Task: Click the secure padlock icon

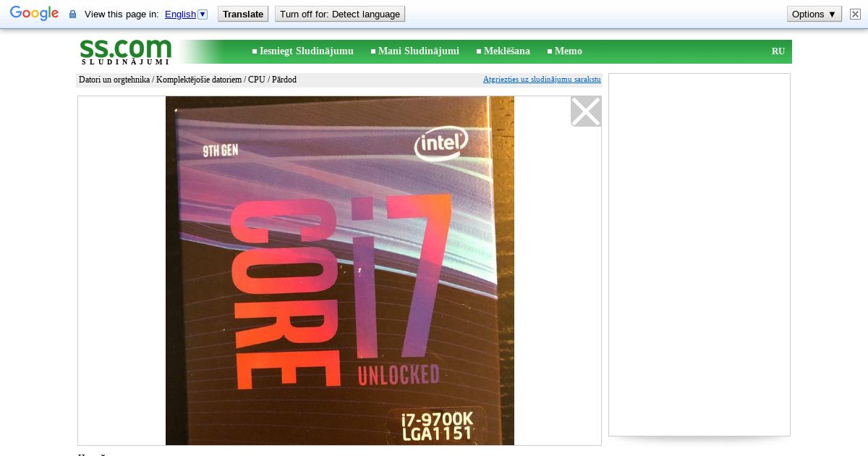Action: [72, 14]
